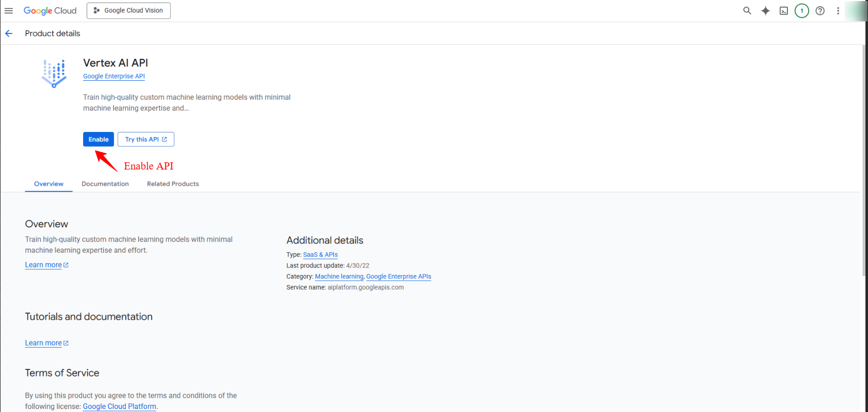Open the Google Enterprise API link
868x412 pixels.
pos(114,77)
